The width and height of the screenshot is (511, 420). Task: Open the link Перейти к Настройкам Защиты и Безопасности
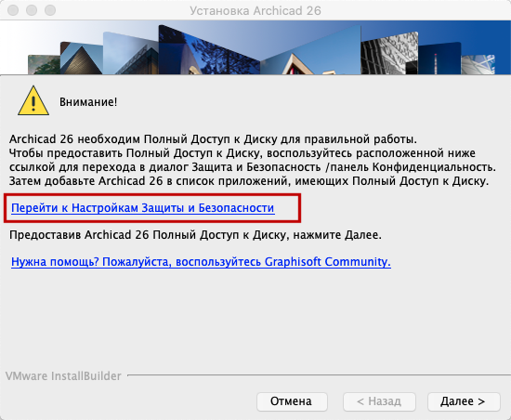pos(143,208)
